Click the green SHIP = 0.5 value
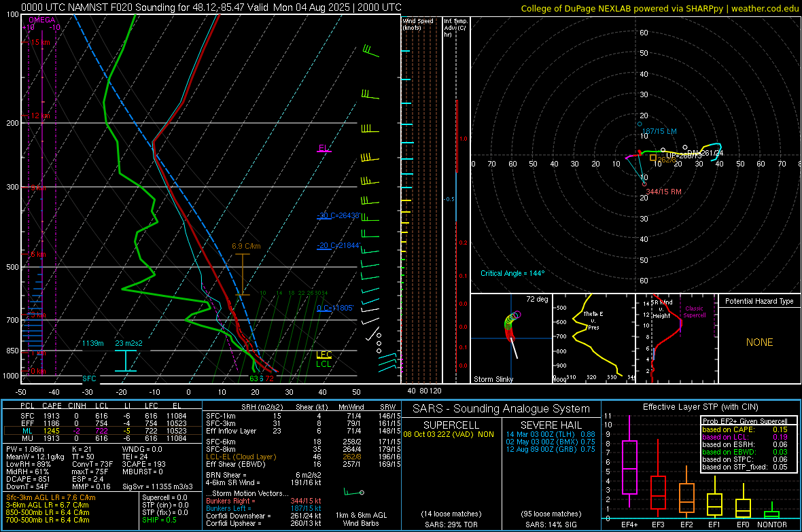The width and height of the screenshot is (802, 532). coord(159,520)
